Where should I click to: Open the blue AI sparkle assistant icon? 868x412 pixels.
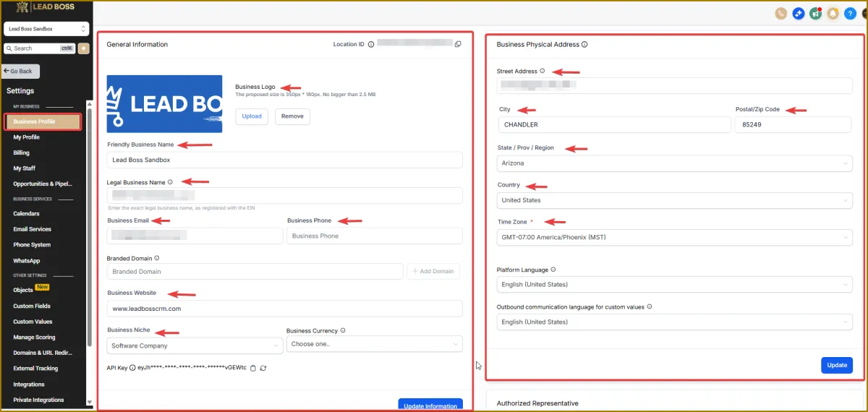(x=799, y=13)
